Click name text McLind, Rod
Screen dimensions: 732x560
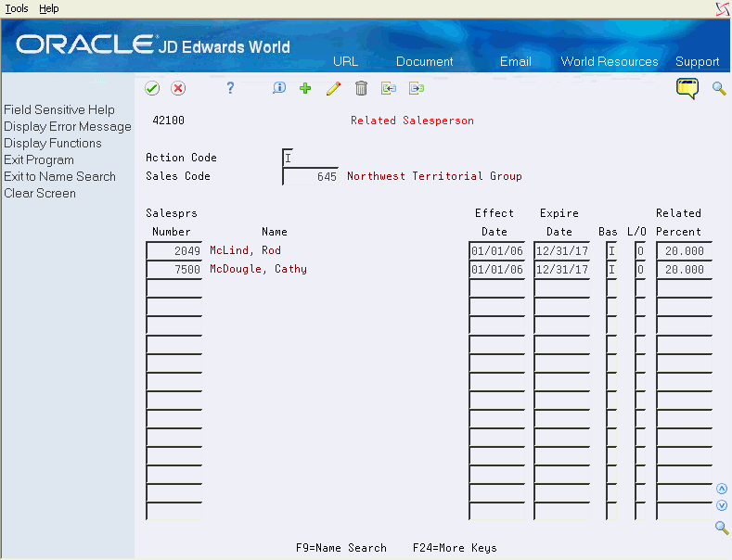[245, 250]
